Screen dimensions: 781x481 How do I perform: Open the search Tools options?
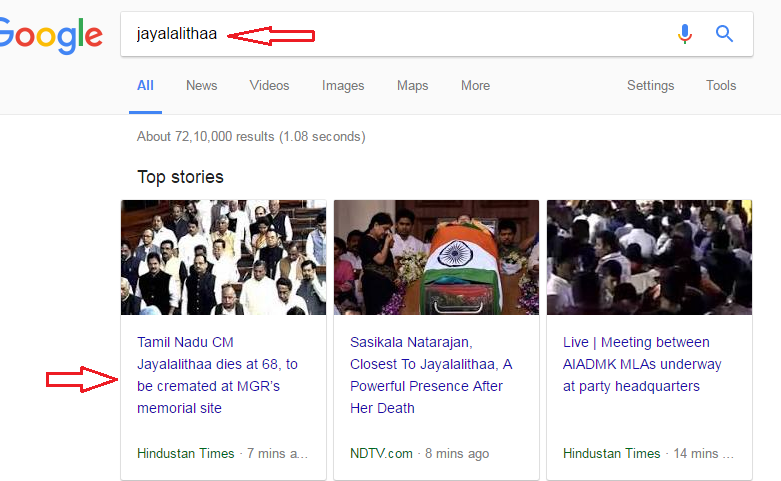coord(721,86)
